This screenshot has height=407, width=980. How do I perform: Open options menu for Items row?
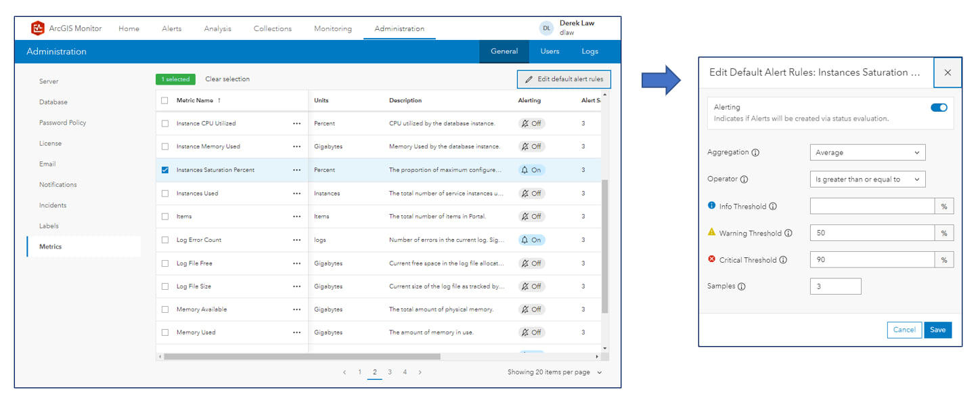296,217
